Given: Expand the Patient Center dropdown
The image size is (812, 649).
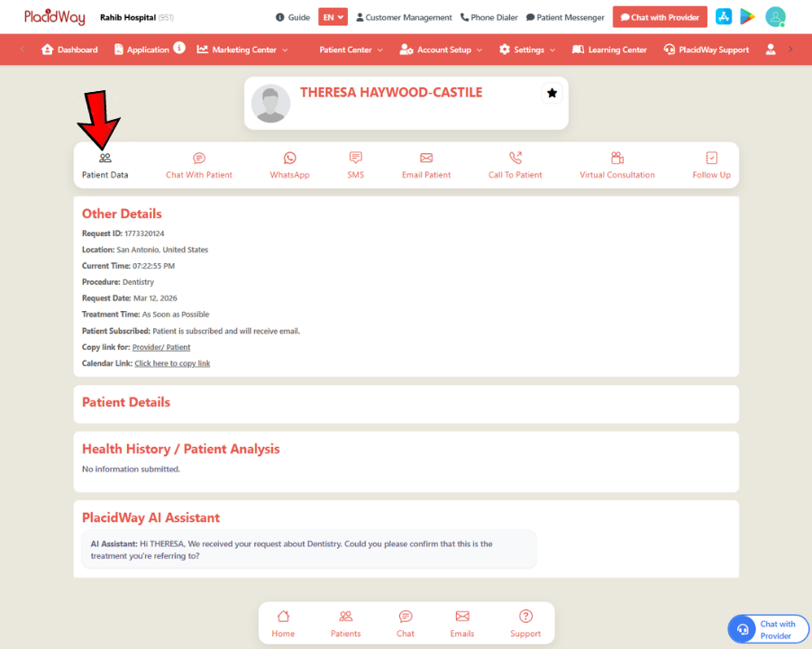Looking at the screenshot, I should point(351,50).
